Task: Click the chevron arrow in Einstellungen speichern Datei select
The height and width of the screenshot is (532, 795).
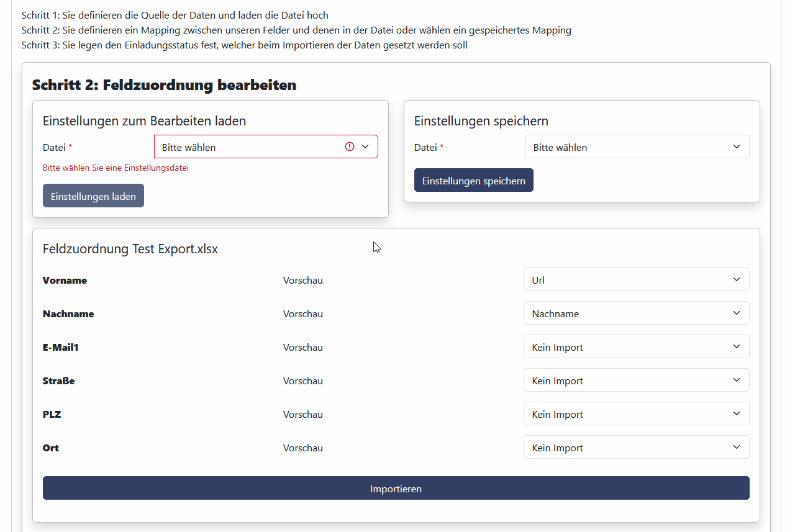Action: 737,147
